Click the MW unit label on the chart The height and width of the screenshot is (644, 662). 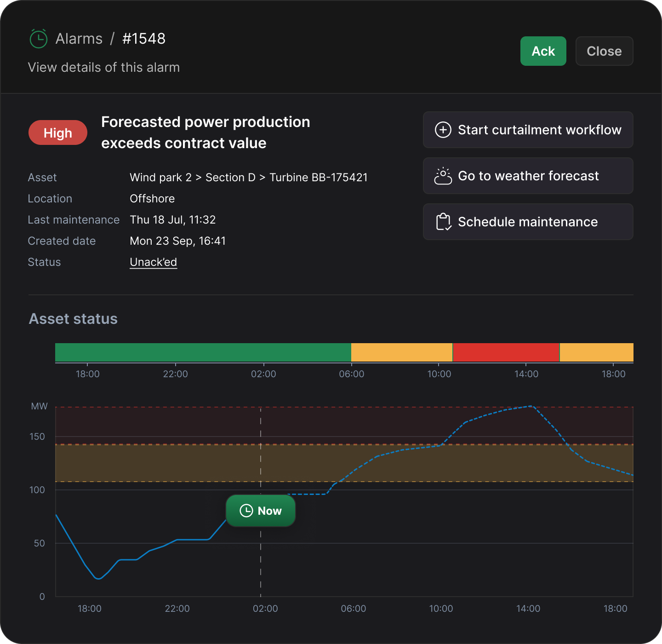tap(40, 406)
